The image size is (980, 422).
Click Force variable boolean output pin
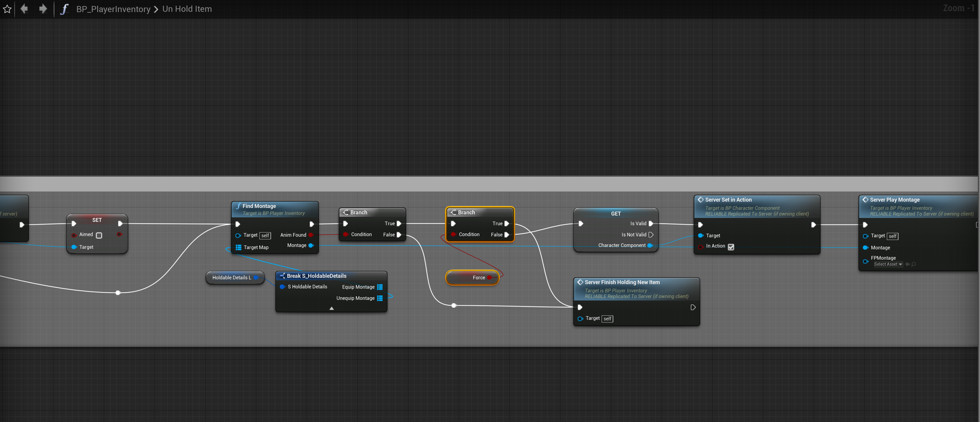490,278
